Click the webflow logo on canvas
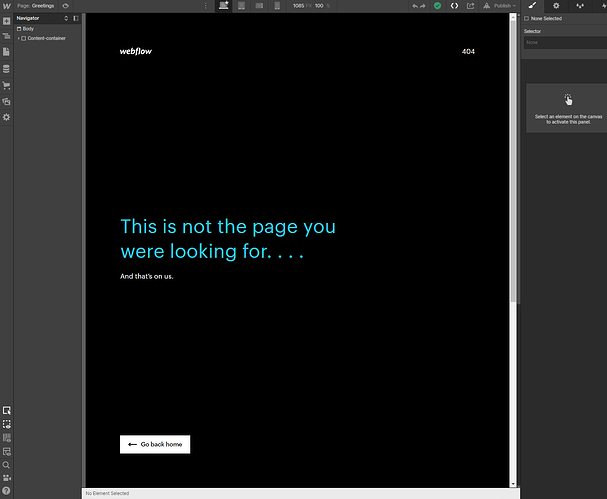This screenshot has width=607, height=499. click(x=135, y=51)
